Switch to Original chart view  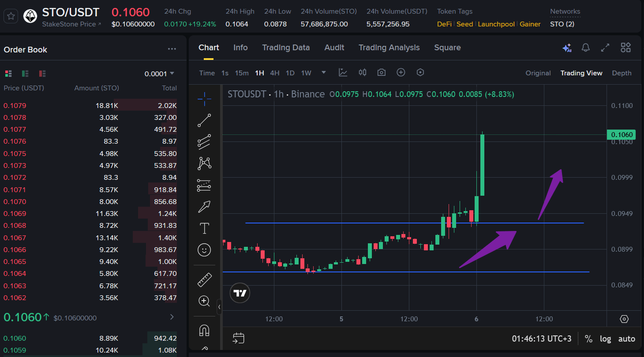click(538, 73)
